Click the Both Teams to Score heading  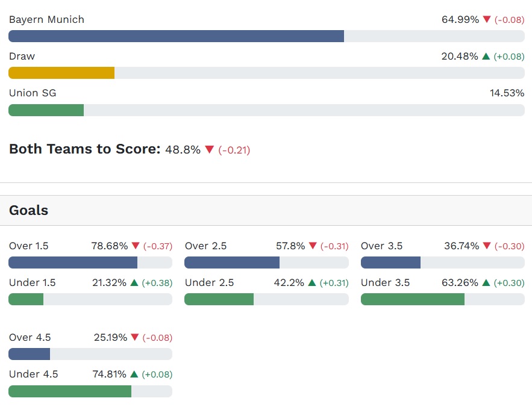click(x=84, y=149)
